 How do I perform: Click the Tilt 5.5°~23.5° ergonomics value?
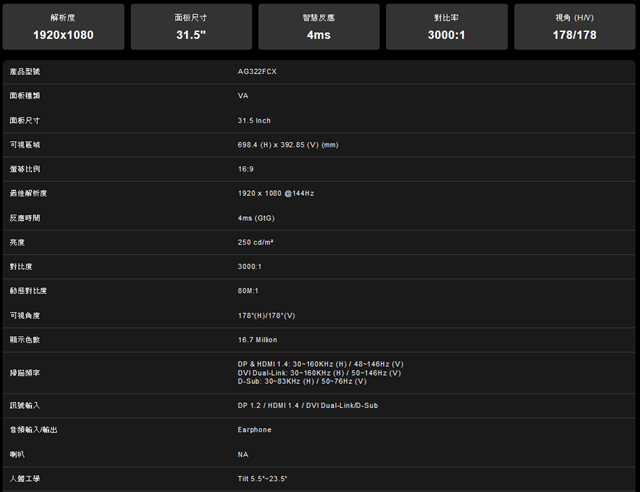click(263, 479)
